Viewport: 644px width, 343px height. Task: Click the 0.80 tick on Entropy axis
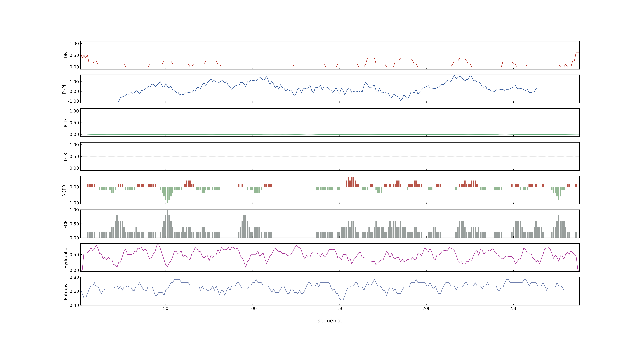click(x=74, y=277)
